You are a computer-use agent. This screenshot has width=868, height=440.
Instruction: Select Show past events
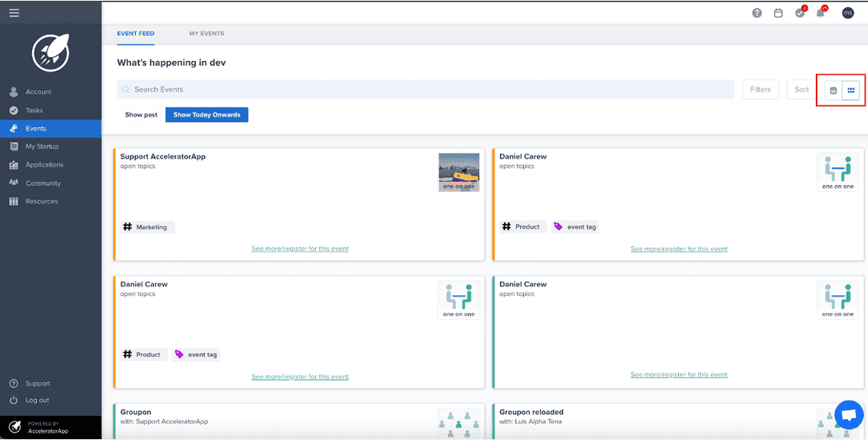(x=141, y=115)
